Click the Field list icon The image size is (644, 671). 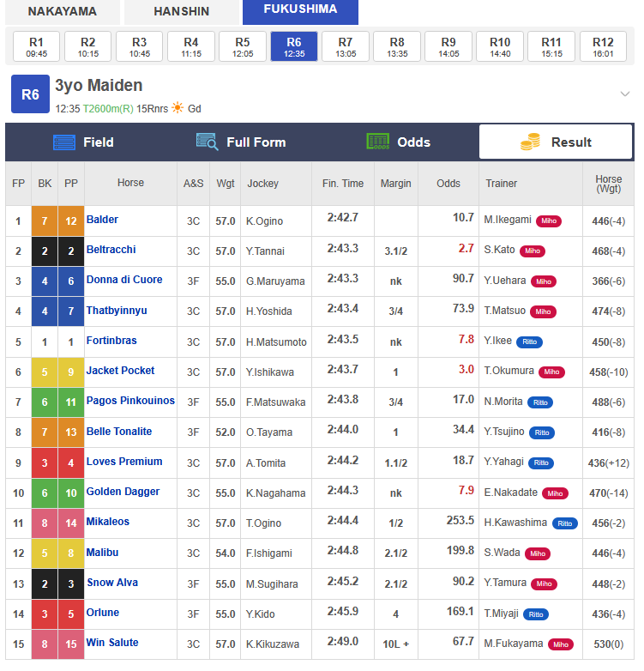tap(64, 142)
